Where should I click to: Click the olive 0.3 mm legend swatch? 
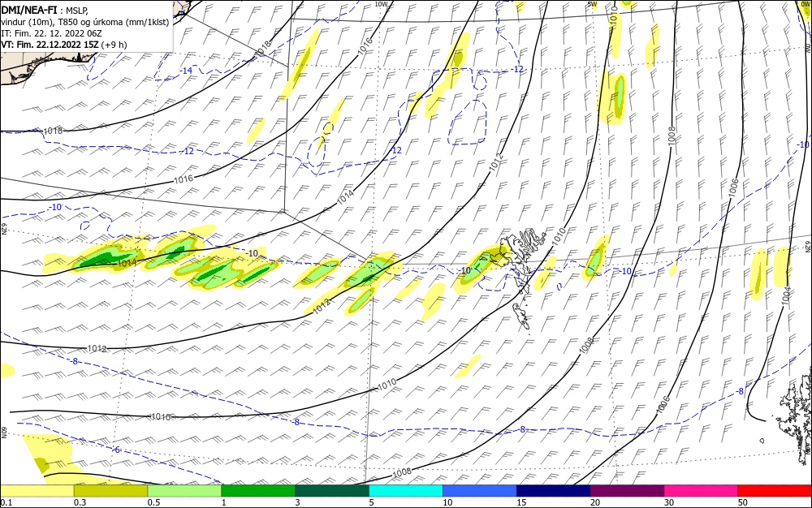click(110, 491)
